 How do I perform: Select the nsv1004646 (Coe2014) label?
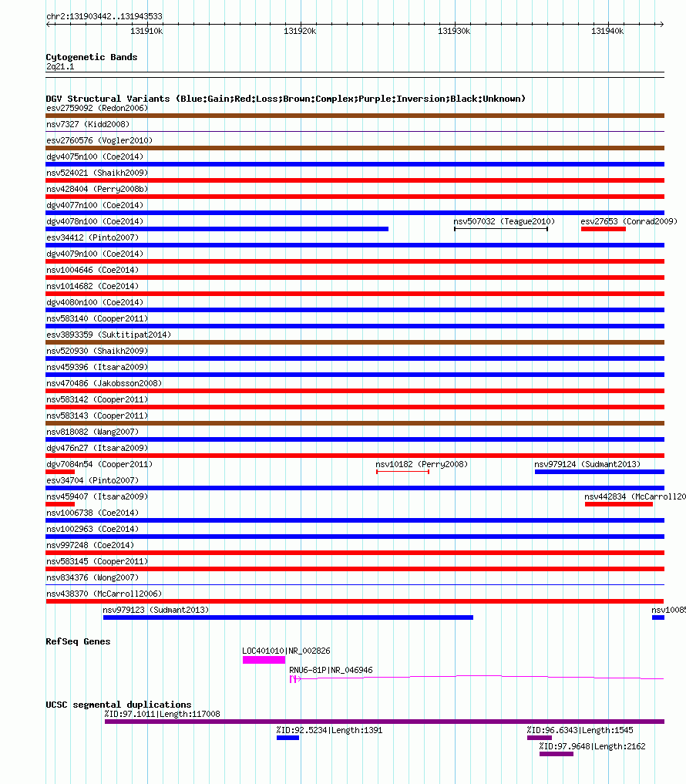(x=92, y=270)
